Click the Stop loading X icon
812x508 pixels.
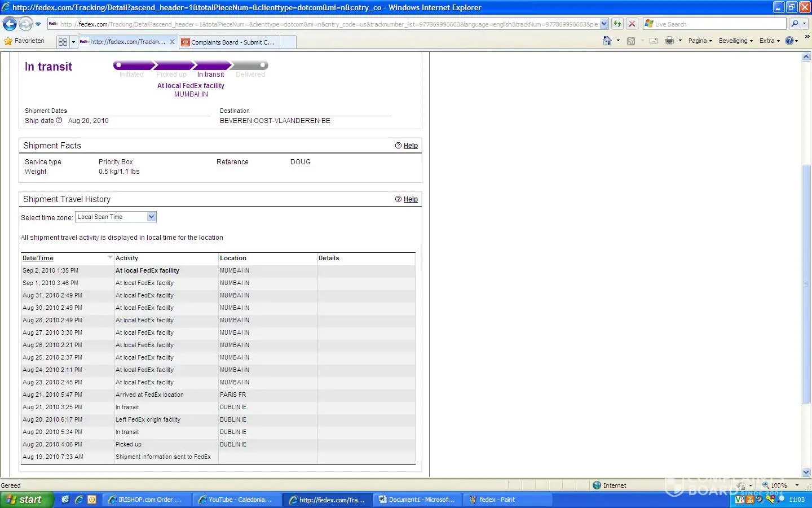click(x=632, y=24)
